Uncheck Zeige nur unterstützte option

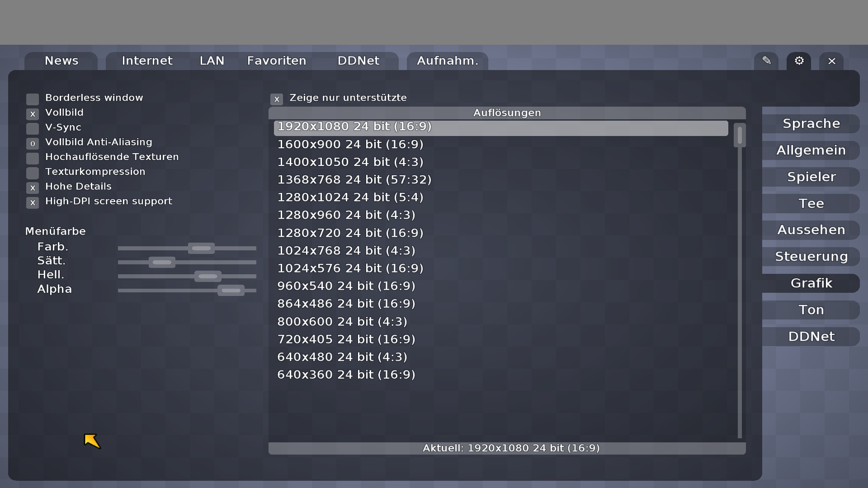click(277, 99)
